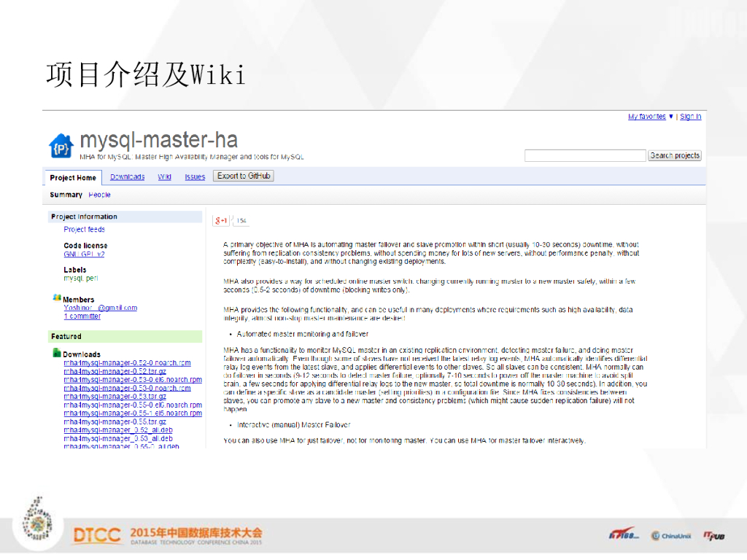Click the perl label
The width and height of the screenshot is (747, 560).
[x=92, y=278]
